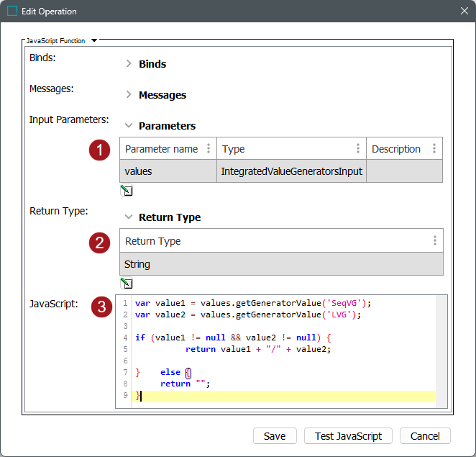The width and height of the screenshot is (476, 457).
Task: Close the Edit Operation dialog
Action: (x=463, y=12)
